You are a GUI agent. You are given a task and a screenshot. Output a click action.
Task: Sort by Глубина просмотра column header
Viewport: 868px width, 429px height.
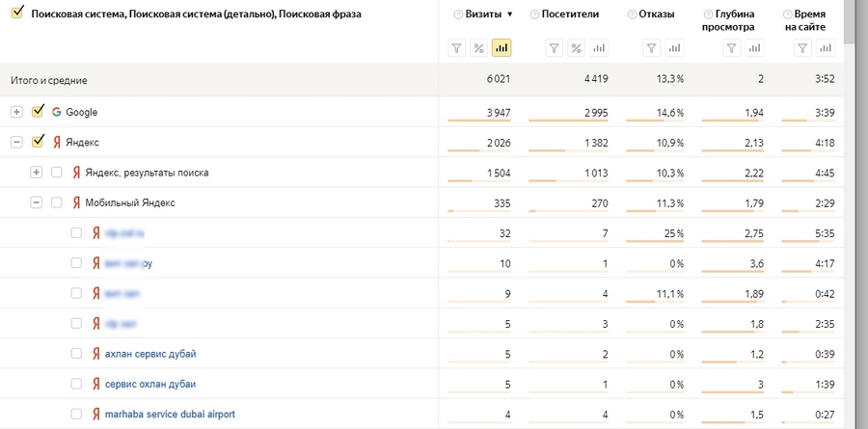pos(728,20)
